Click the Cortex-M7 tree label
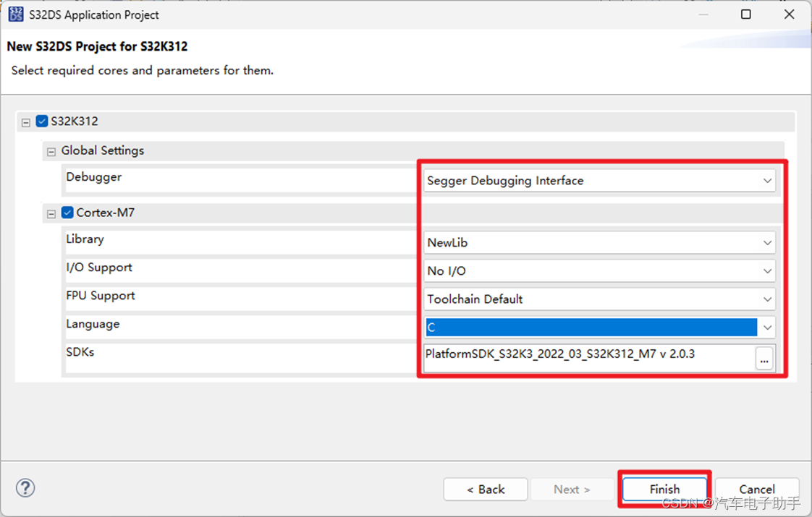The image size is (812, 517). coord(105,213)
